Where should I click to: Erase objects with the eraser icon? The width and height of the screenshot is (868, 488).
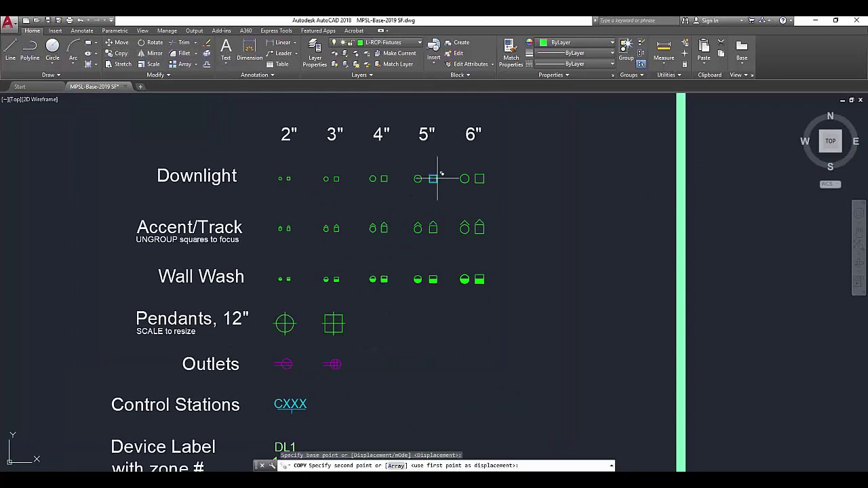(x=207, y=42)
